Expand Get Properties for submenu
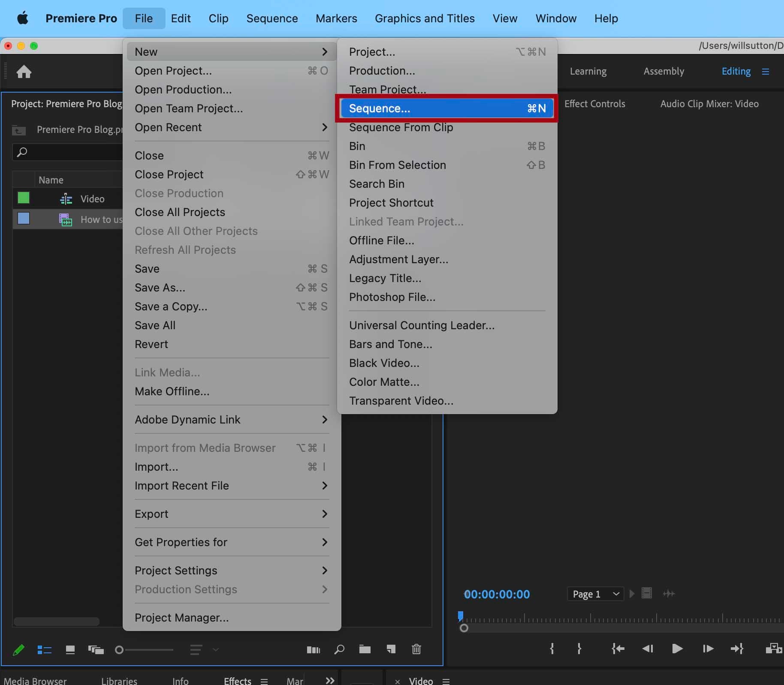The image size is (784, 685). (232, 542)
